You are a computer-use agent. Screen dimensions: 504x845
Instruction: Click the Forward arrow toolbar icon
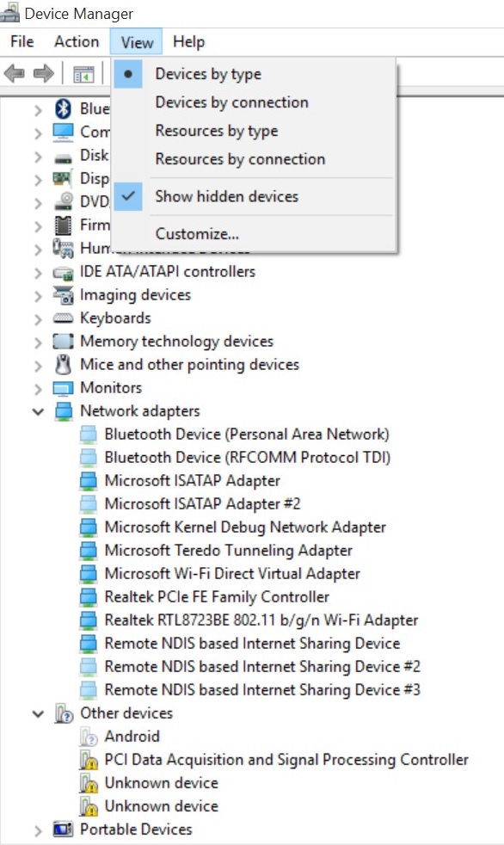[44, 73]
